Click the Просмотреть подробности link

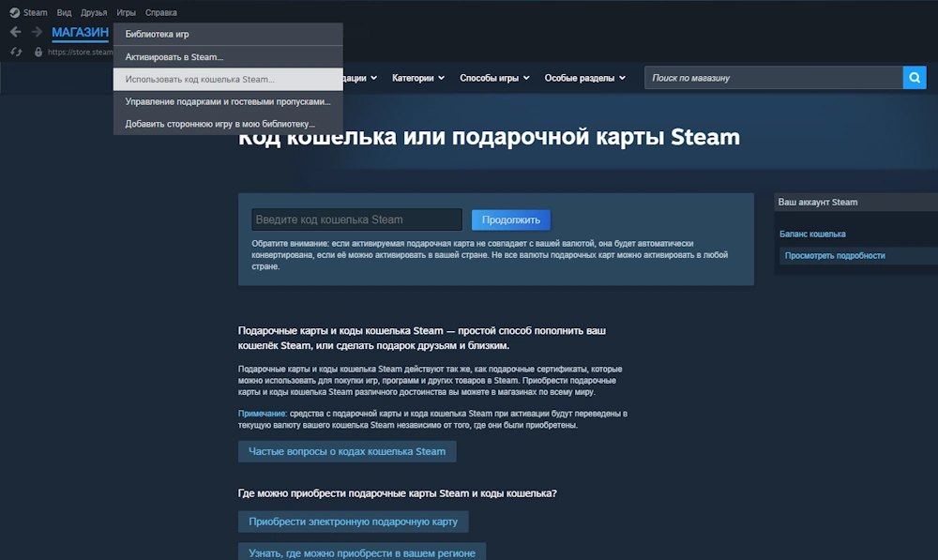click(x=834, y=255)
